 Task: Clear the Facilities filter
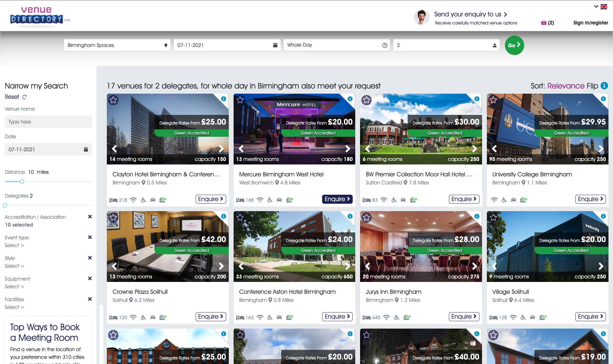click(x=90, y=299)
